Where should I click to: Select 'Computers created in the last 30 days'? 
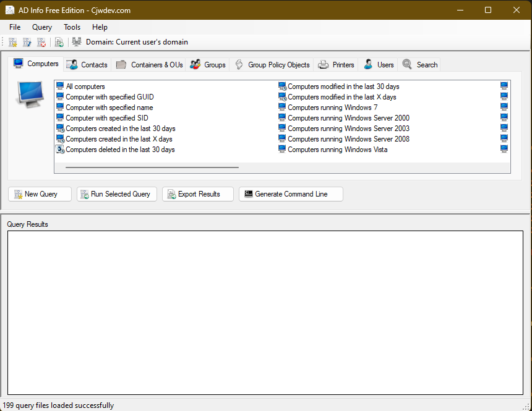(x=116, y=129)
